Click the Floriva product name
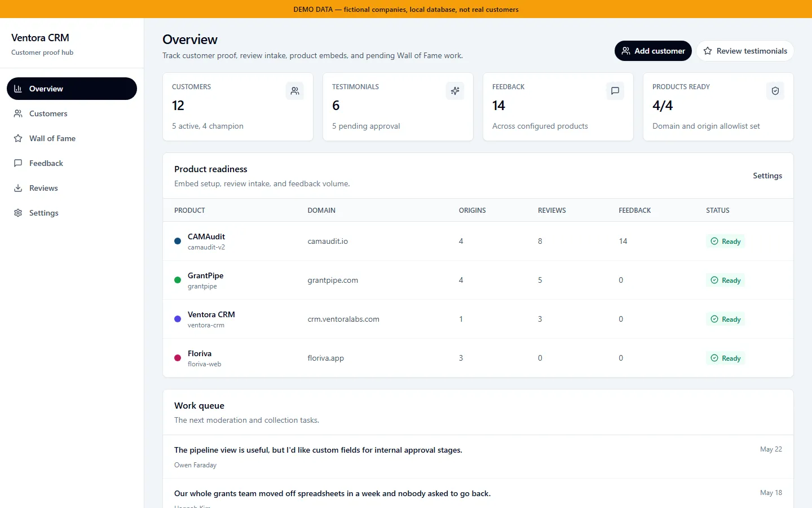Viewport: 812px width, 508px height. (x=200, y=353)
